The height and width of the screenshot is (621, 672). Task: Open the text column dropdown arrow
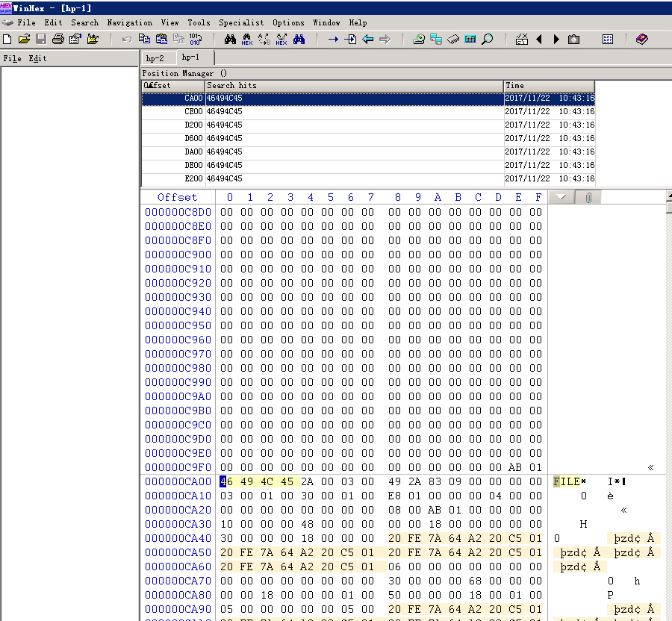[561, 198]
